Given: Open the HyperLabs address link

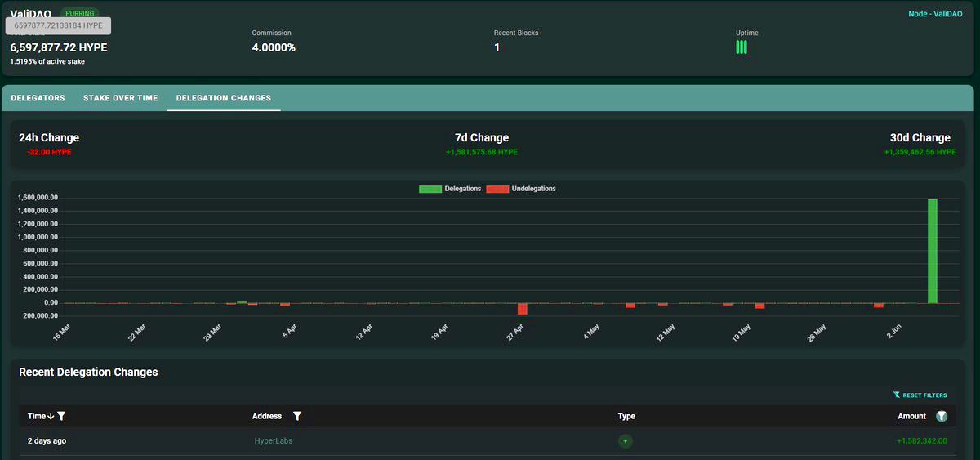Looking at the screenshot, I should click(x=274, y=441).
